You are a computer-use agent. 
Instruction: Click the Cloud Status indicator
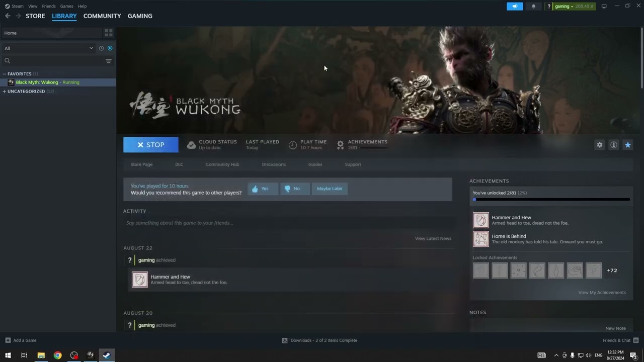click(x=211, y=145)
